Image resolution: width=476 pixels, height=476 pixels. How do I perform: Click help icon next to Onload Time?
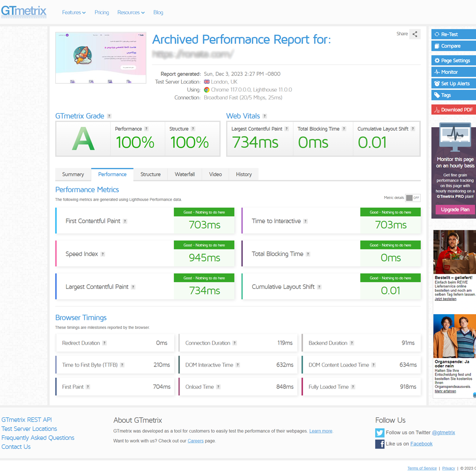(x=218, y=387)
